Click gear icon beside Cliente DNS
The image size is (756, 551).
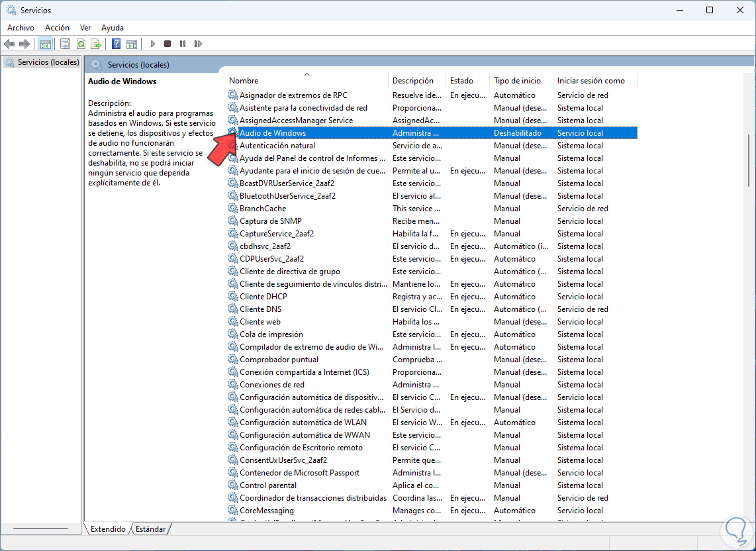[x=233, y=309]
